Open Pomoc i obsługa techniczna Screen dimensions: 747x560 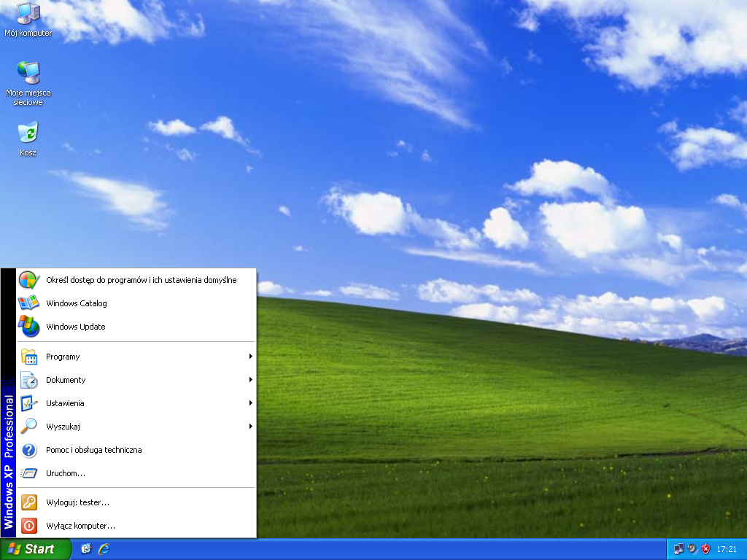[x=136, y=450]
